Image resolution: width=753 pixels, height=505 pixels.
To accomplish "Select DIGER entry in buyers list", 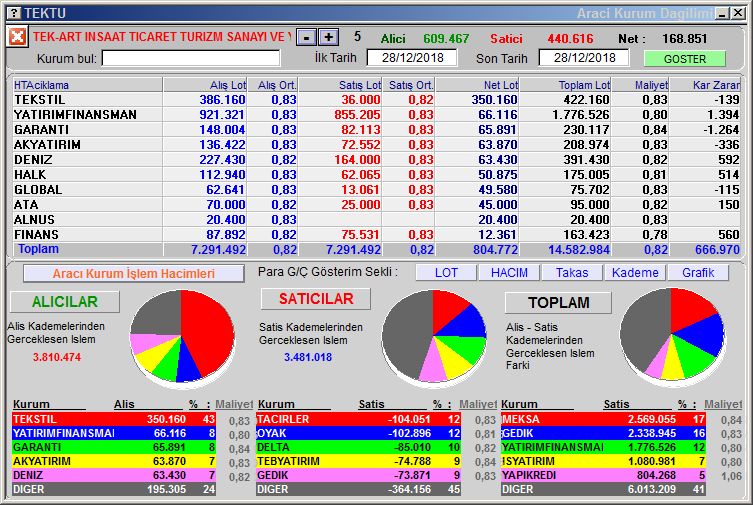I will 114,489.
